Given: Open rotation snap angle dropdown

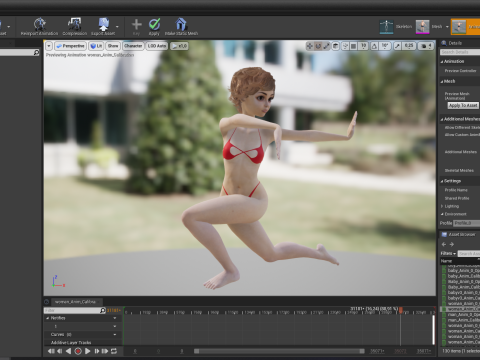Looking at the screenshot, I should point(385,46).
